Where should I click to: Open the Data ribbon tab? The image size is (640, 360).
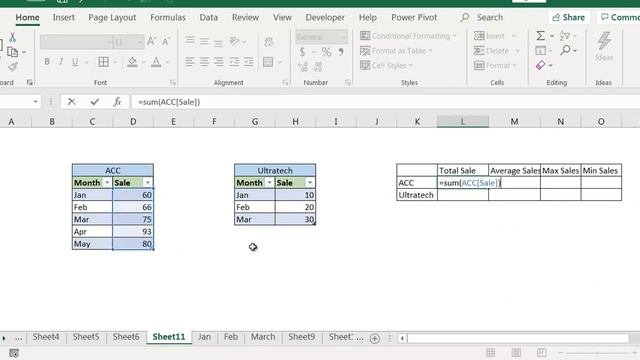point(209,17)
